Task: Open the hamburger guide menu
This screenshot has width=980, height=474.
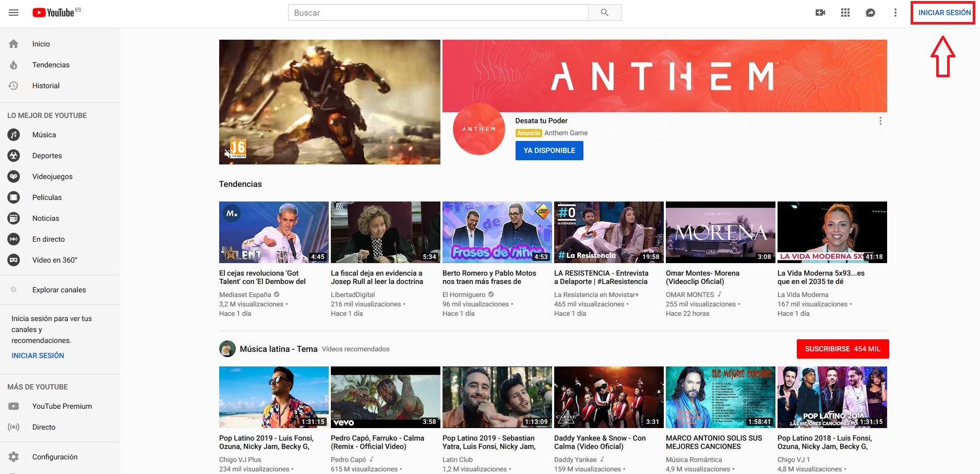Action: [x=14, y=13]
